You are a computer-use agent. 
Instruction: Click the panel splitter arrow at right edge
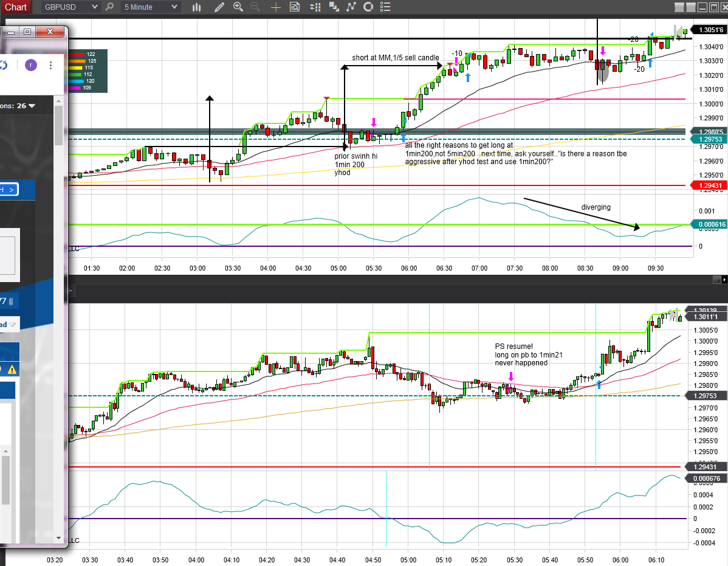tap(724, 280)
